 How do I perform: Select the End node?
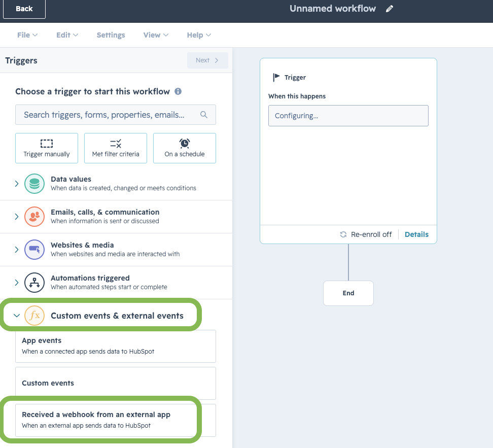click(x=348, y=293)
